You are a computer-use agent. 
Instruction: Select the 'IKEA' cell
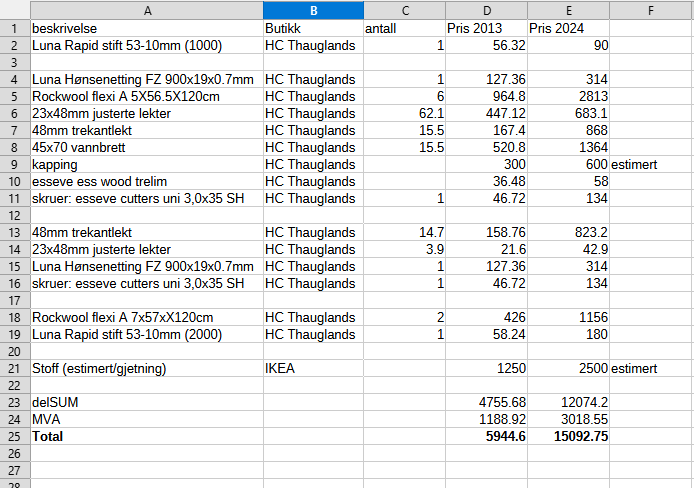313,368
